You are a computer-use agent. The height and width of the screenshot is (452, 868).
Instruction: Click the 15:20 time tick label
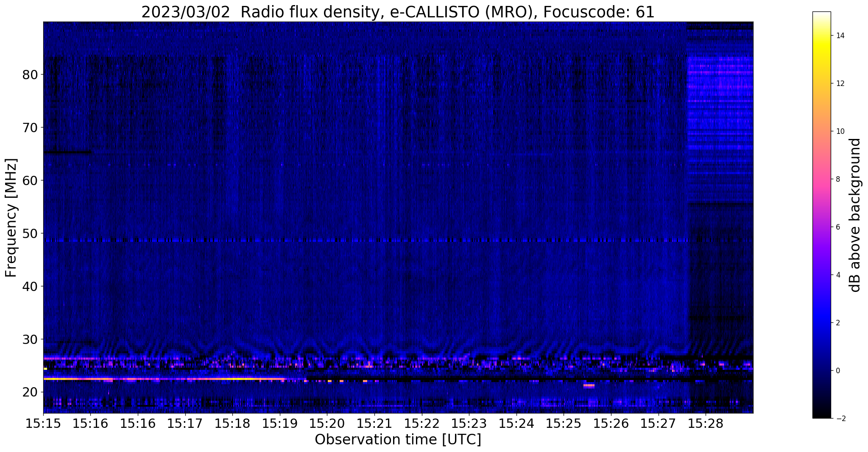click(327, 424)
